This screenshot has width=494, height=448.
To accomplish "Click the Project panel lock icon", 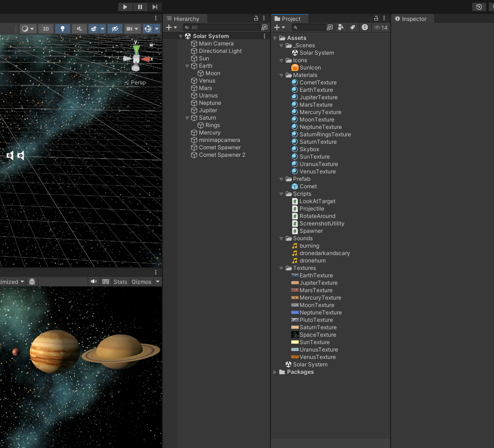I will 376,19.
